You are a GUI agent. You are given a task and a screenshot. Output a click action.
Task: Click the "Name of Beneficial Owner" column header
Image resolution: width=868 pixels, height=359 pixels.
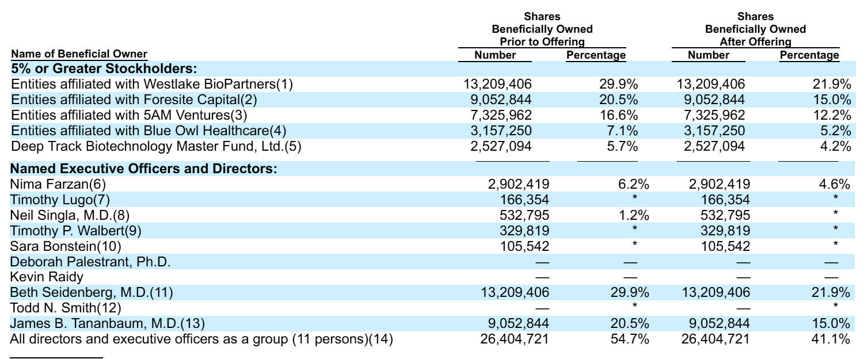[x=79, y=54]
